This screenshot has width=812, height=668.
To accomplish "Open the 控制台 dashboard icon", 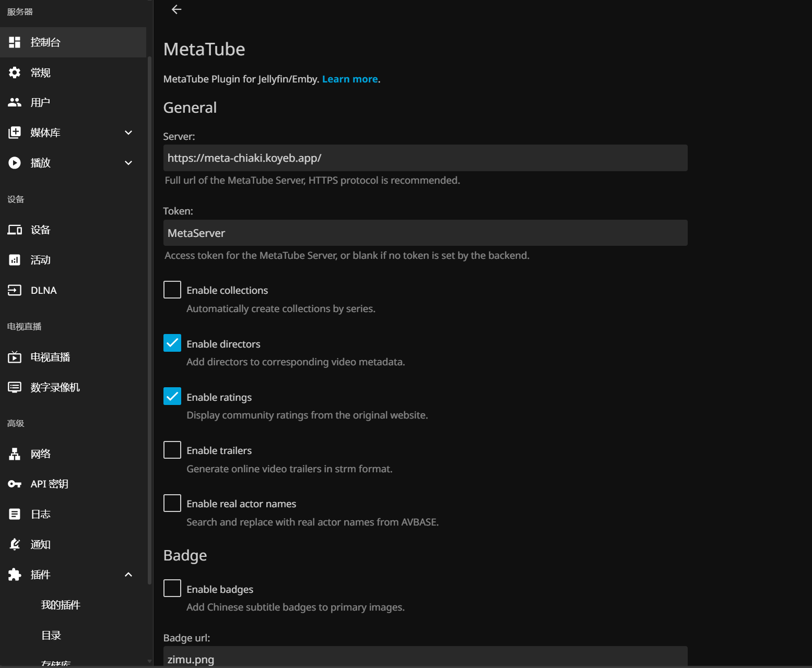I will point(15,42).
